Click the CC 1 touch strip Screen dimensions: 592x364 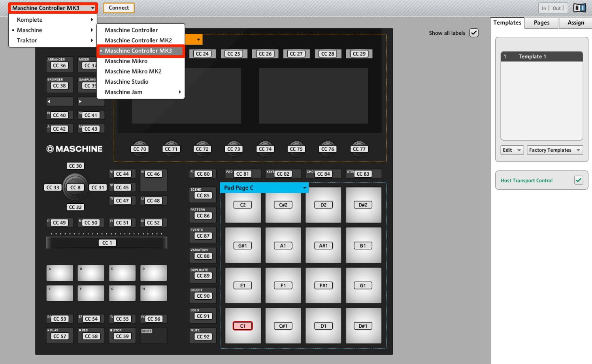tap(107, 242)
